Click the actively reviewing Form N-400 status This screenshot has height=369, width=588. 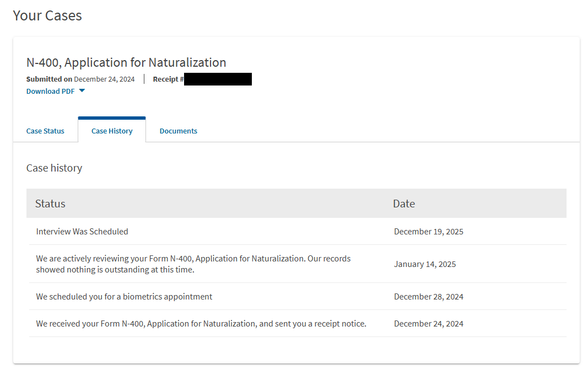tap(193, 264)
